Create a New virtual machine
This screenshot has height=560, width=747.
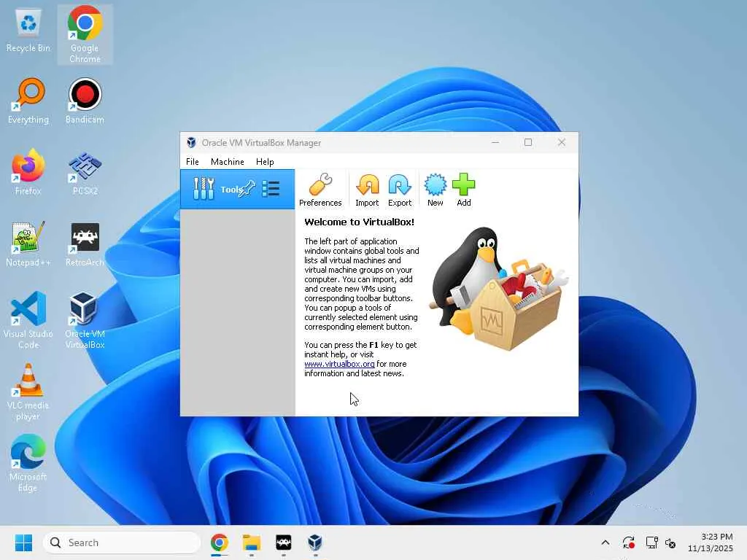point(435,190)
